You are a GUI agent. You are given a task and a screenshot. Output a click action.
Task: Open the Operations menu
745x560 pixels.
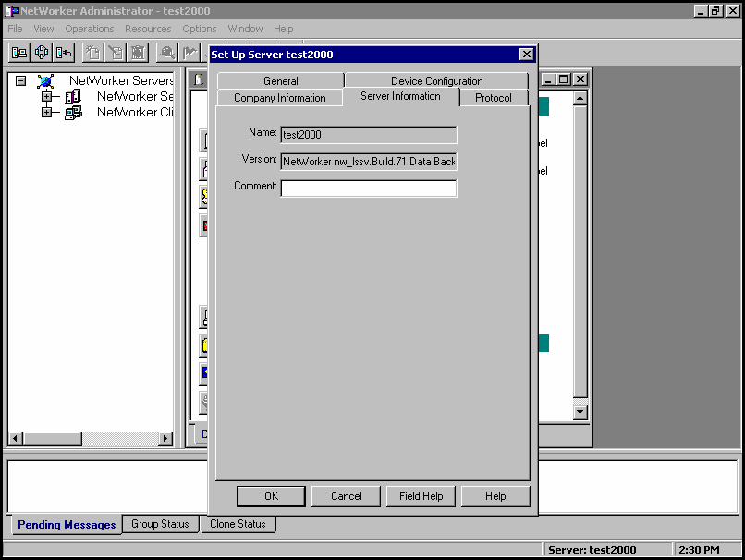point(90,29)
